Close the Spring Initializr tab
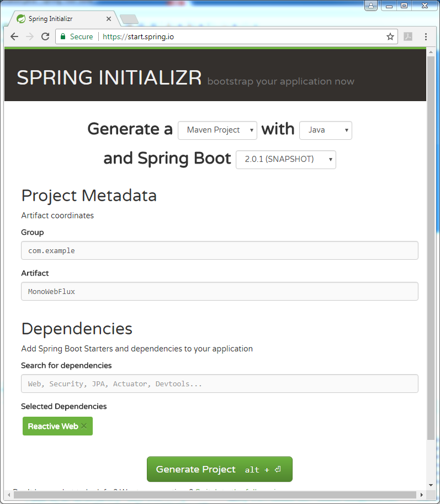Image resolution: width=440 pixels, height=504 pixels. pyautogui.click(x=109, y=19)
